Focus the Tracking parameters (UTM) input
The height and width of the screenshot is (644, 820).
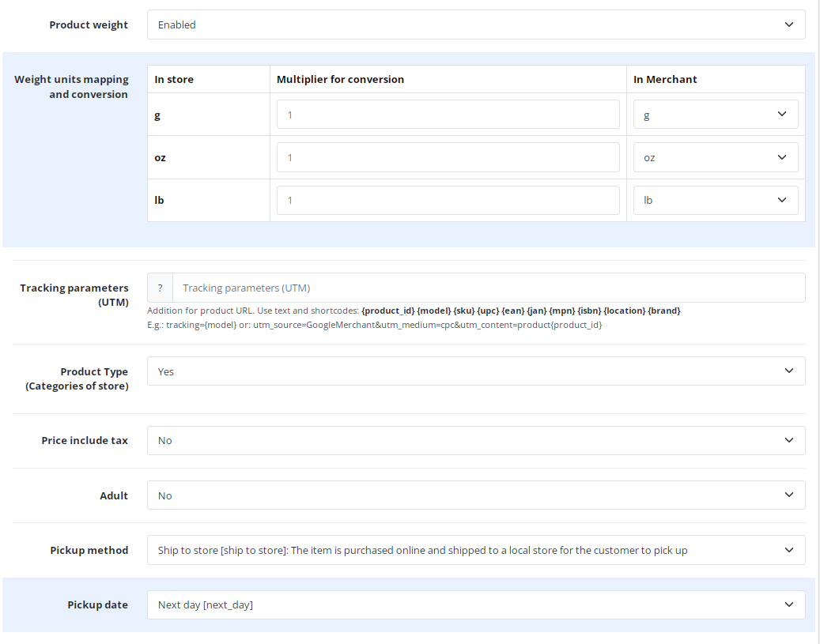coord(489,288)
